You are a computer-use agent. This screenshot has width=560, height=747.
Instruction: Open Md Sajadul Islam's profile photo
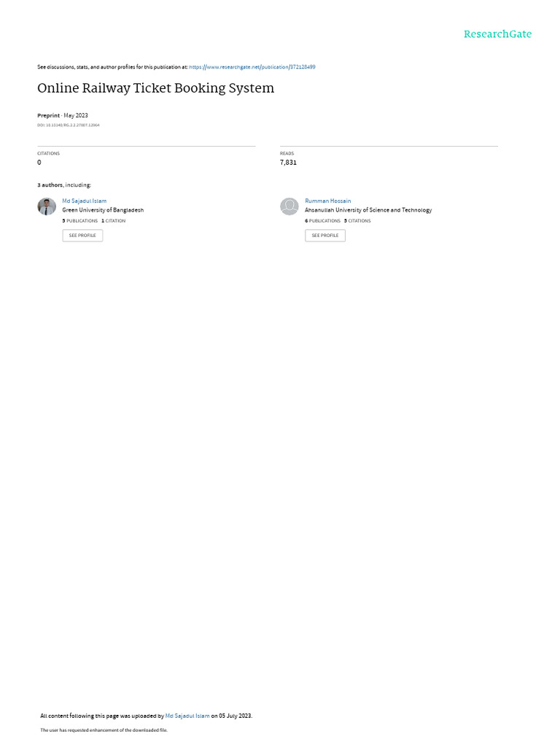click(47, 206)
